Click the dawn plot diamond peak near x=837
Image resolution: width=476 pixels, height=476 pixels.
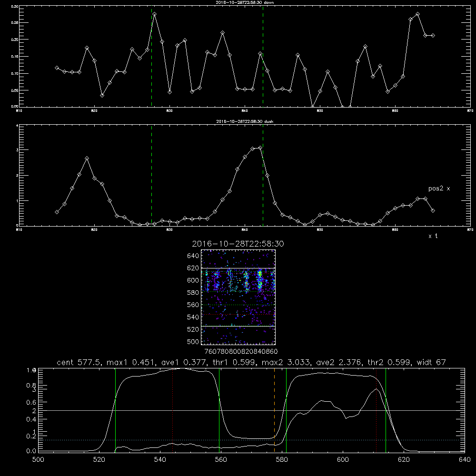[222, 33]
